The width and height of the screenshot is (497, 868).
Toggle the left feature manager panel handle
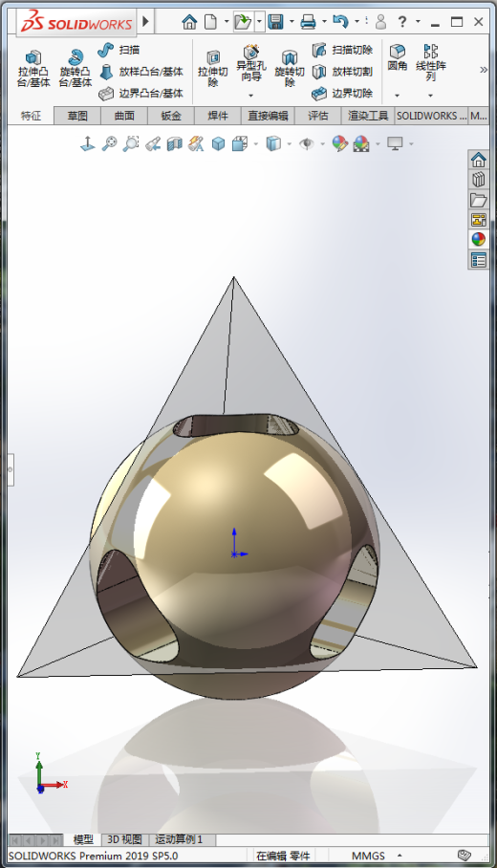point(11,469)
